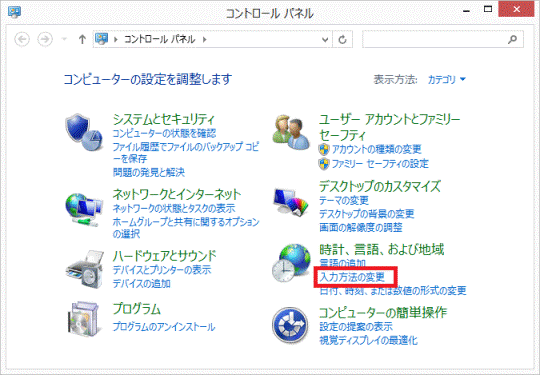This screenshot has height=375, width=540.
Task: Open プログラムのアンインストール link
Action: coord(164,326)
